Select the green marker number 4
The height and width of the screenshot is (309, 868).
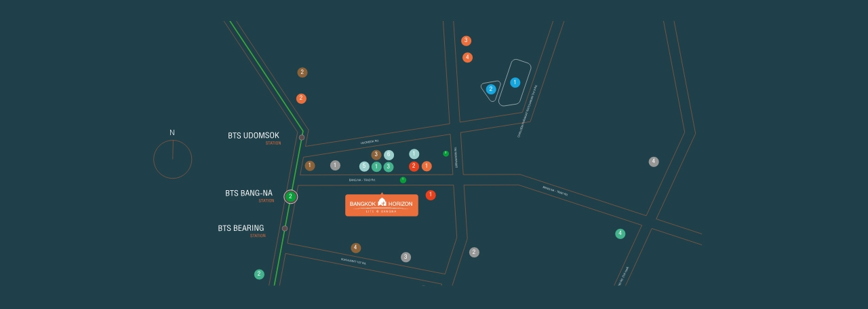(620, 234)
